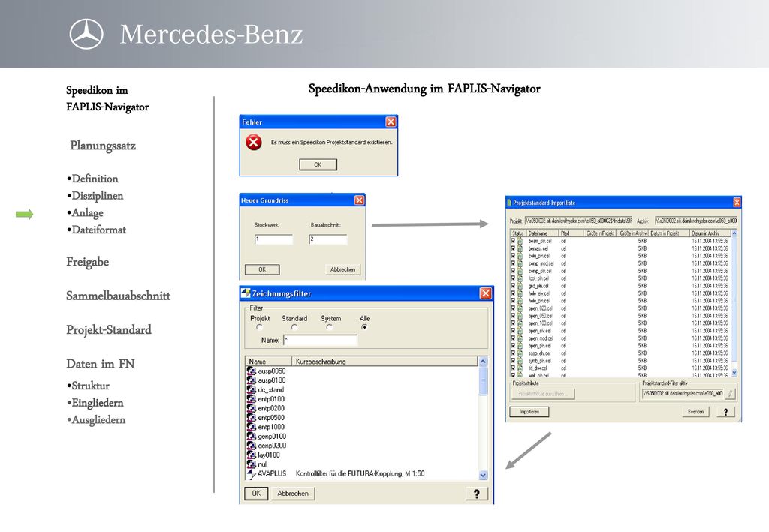Image resolution: width=769 pixels, height=532 pixels.
Task: Select the Standard filter radio button
Action: [294, 327]
